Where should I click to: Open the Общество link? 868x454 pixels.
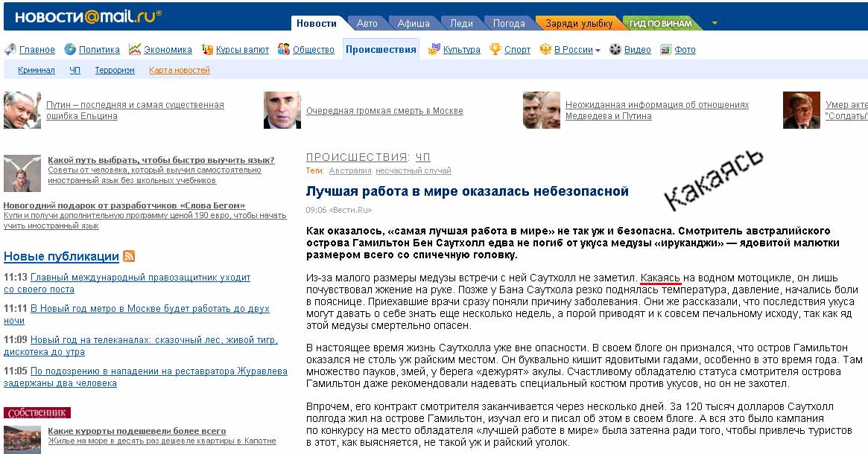pyautogui.click(x=314, y=50)
